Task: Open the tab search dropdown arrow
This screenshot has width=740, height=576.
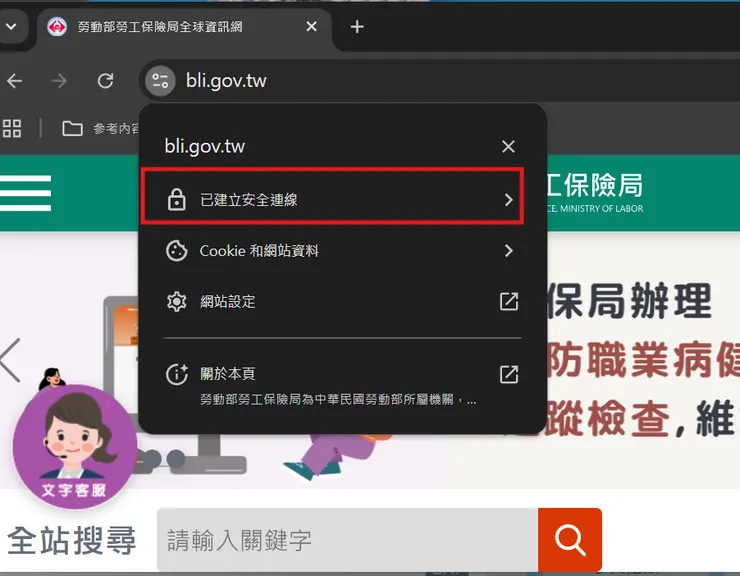Action: [x=11, y=26]
